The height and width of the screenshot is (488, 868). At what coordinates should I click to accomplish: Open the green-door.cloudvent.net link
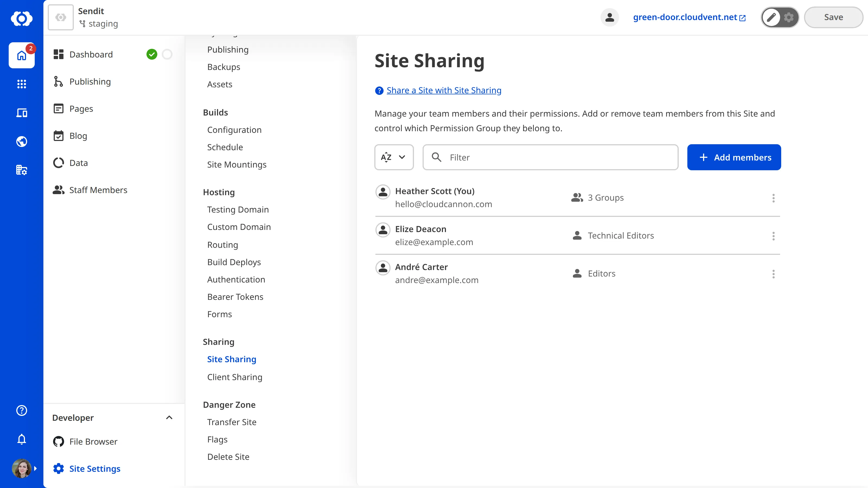pos(690,17)
